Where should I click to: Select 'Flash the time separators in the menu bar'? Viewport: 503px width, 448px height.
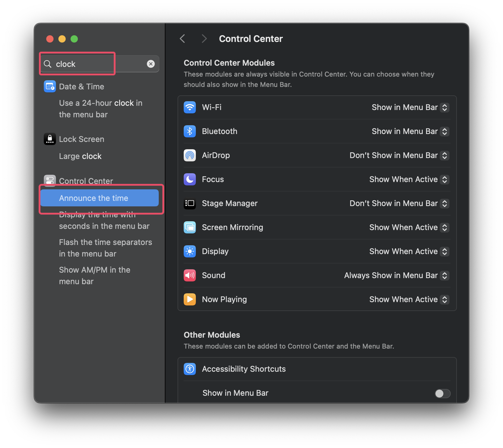[x=106, y=248]
